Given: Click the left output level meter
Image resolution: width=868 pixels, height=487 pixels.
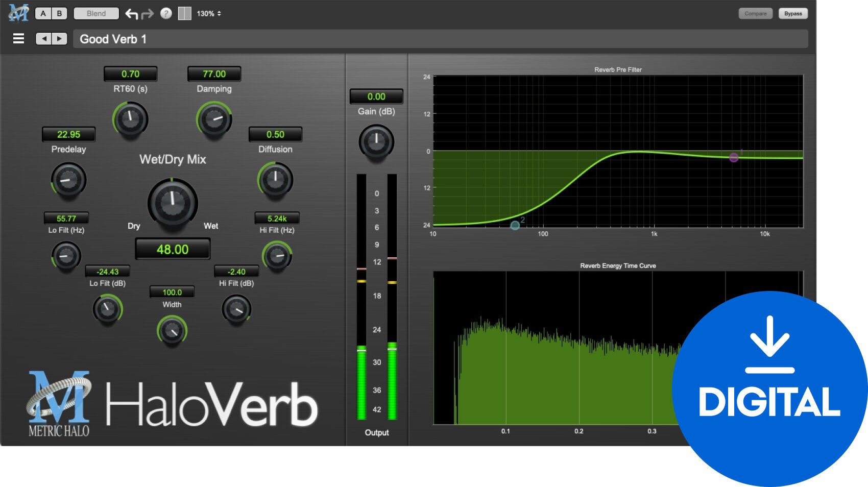Looking at the screenshot, I should [x=361, y=297].
